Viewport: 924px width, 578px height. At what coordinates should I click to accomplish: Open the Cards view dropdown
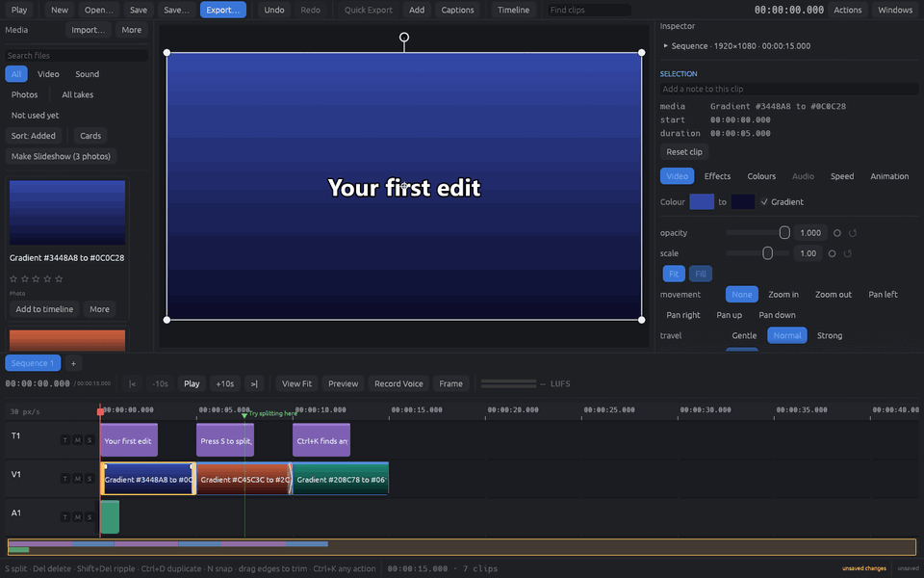[90, 136]
